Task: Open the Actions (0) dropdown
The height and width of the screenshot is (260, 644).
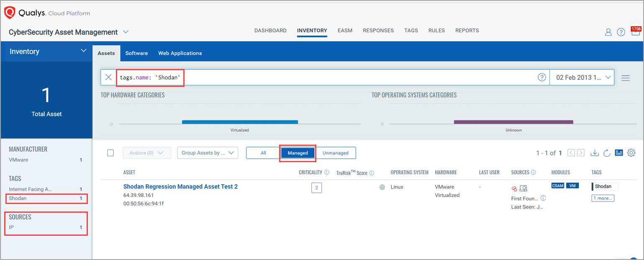Action: coord(147,153)
